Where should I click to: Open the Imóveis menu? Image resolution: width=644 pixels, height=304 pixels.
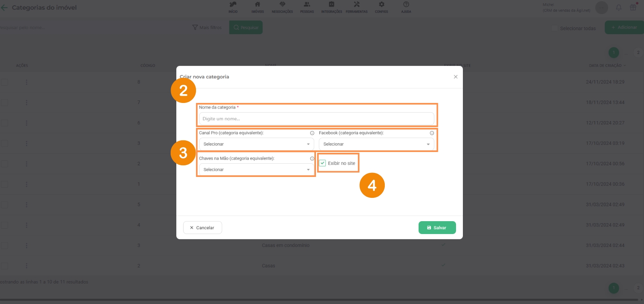258,7
